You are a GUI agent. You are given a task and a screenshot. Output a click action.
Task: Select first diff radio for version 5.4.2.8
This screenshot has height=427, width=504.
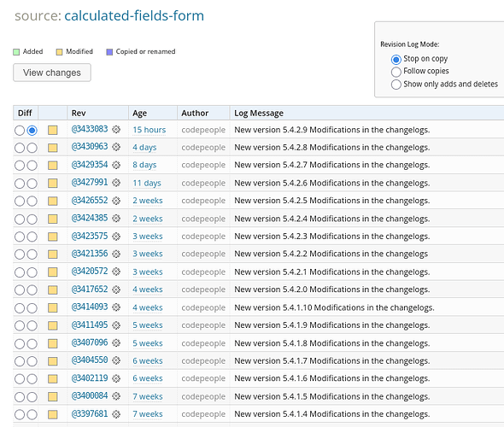tap(20, 148)
